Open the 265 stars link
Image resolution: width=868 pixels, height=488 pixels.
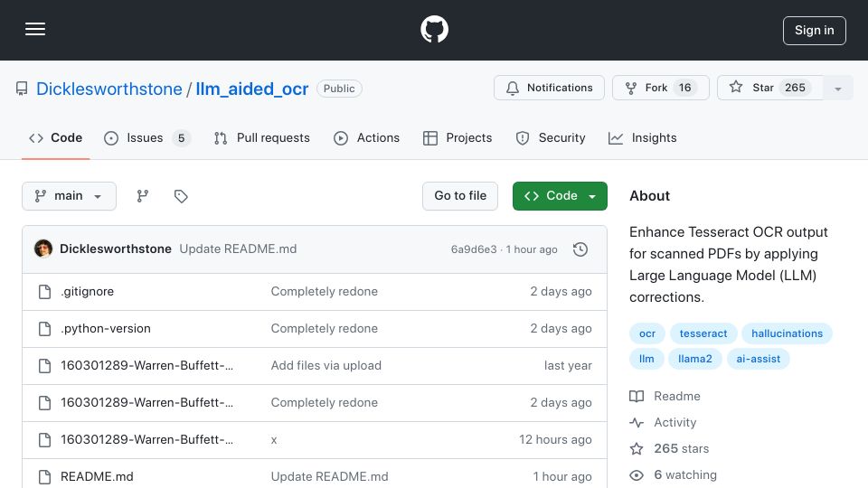(670, 449)
